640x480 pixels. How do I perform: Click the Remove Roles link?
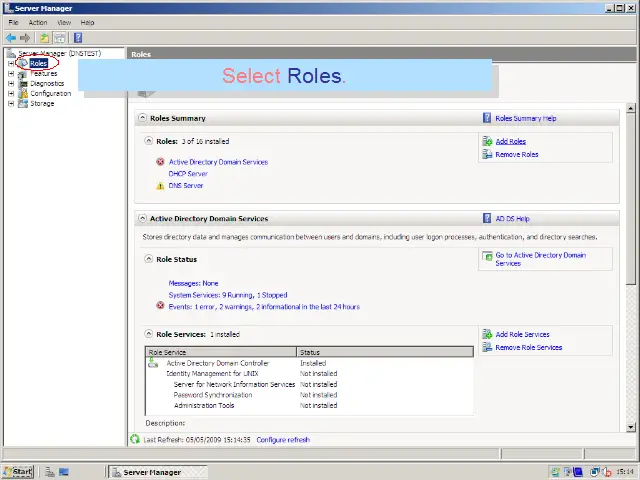click(x=517, y=155)
